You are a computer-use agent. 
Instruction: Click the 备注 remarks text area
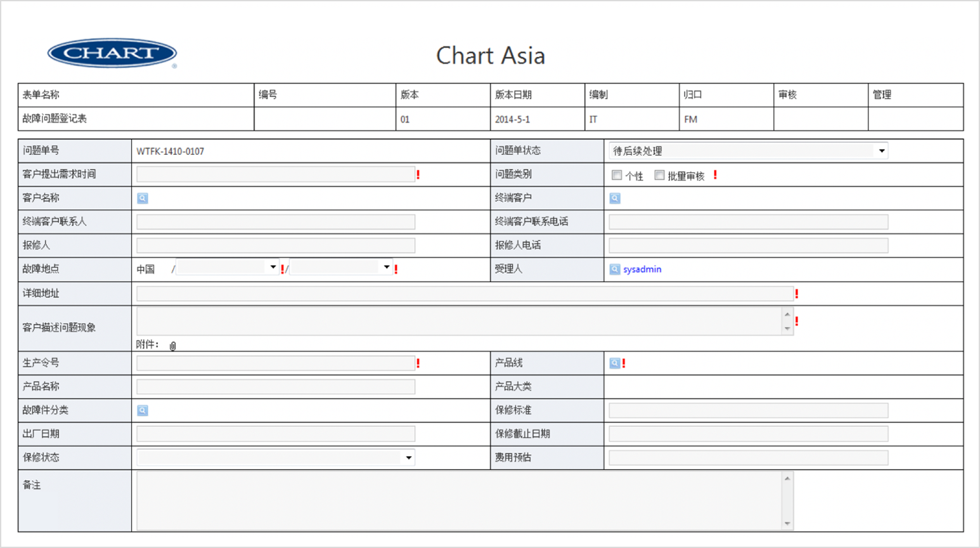(460, 500)
